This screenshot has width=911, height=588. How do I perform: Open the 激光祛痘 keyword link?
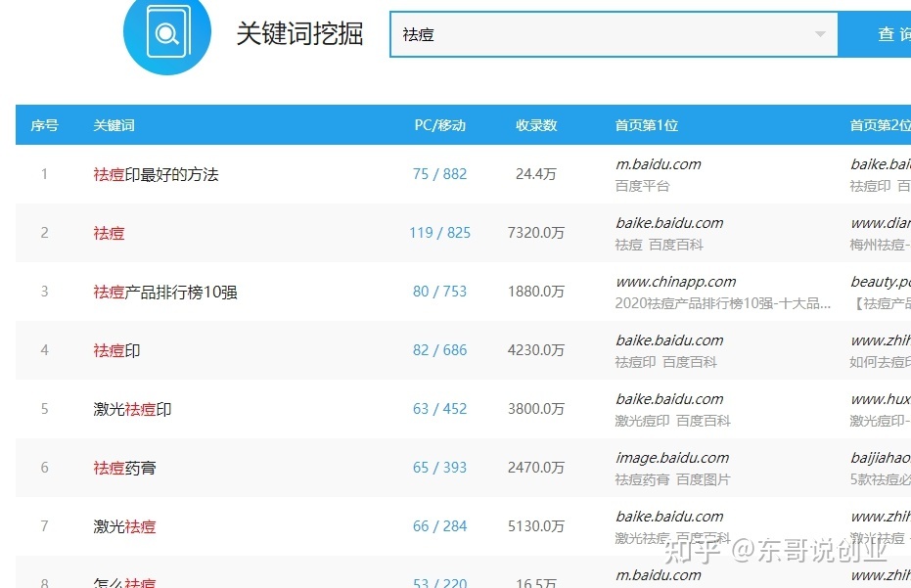(x=124, y=526)
